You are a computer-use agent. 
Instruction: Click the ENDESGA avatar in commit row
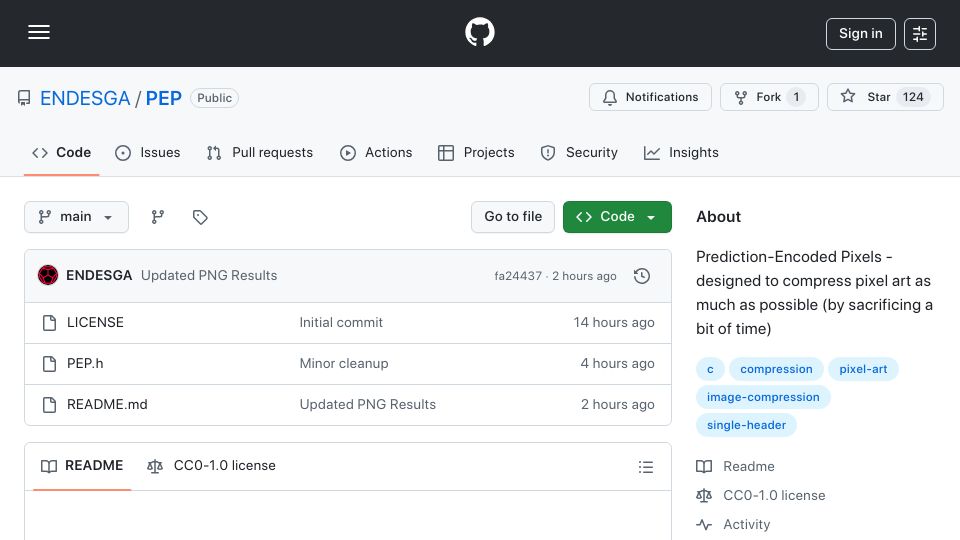click(48, 276)
